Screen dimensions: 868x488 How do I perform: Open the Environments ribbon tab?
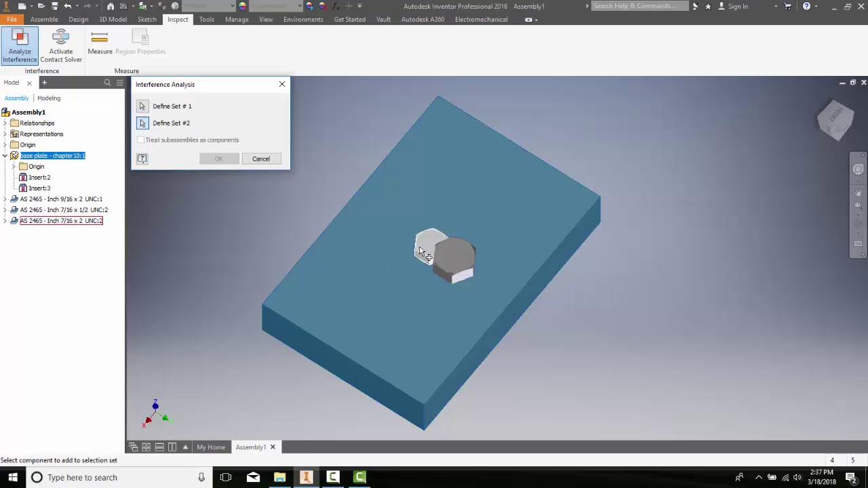click(303, 20)
